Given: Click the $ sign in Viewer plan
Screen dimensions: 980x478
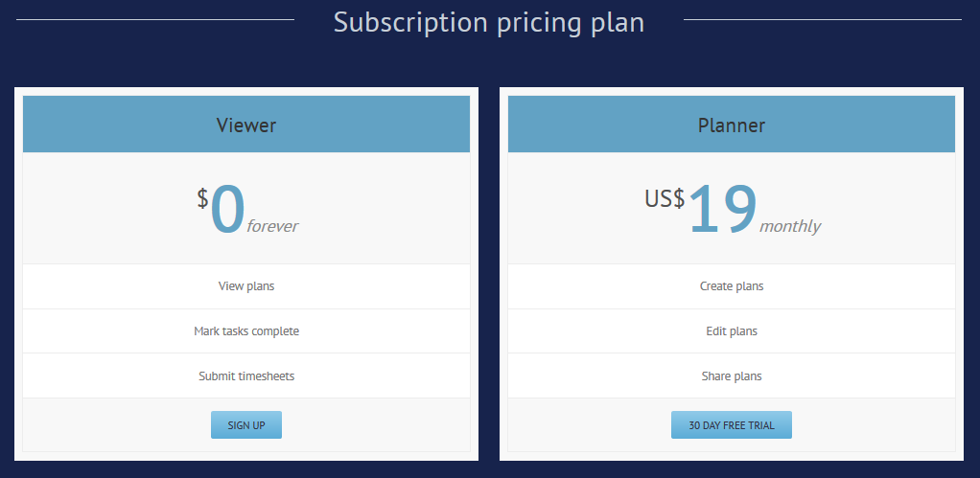Looking at the screenshot, I should pos(202,198).
